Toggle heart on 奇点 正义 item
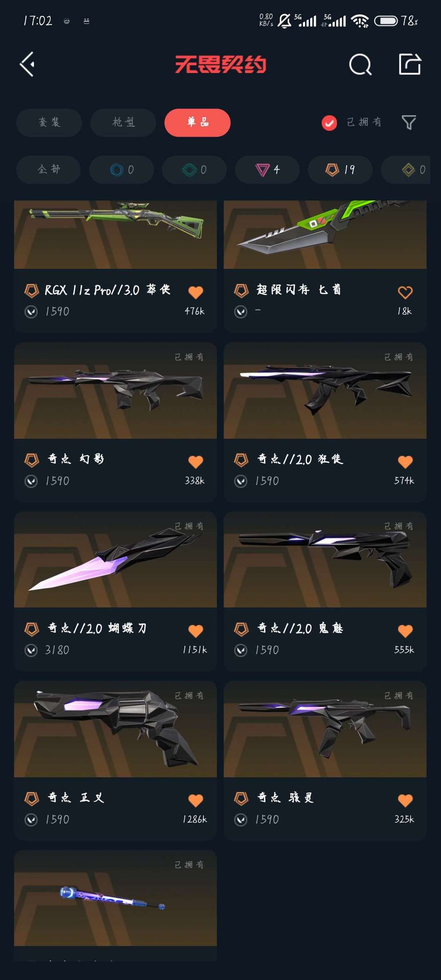 coord(196,800)
